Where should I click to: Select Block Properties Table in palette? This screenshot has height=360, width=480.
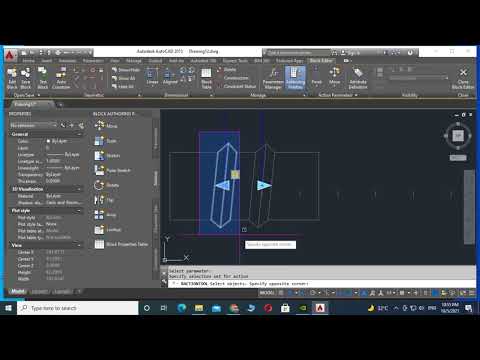tap(121, 244)
